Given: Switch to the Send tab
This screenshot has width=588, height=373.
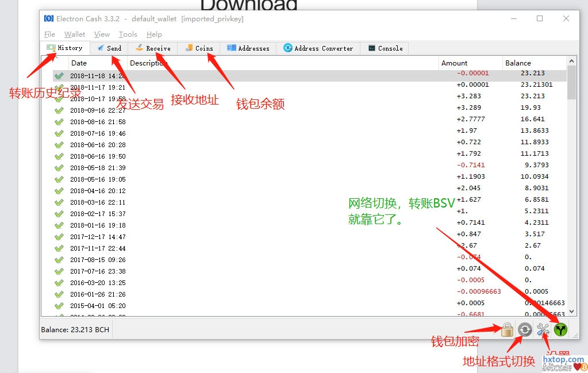Looking at the screenshot, I should coord(109,48).
